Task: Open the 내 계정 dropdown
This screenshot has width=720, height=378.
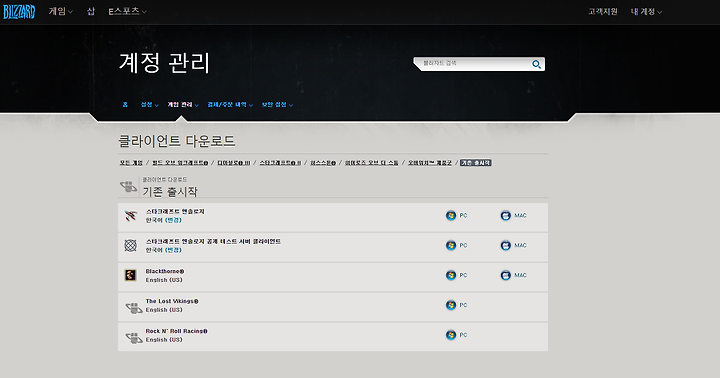Action: tap(646, 11)
